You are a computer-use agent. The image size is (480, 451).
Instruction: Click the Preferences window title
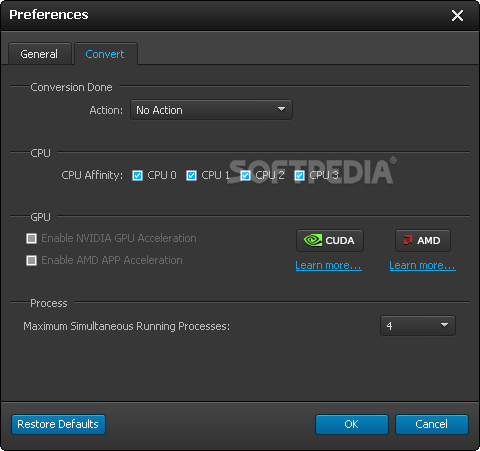pyautogui.click(x=49, y=15)
